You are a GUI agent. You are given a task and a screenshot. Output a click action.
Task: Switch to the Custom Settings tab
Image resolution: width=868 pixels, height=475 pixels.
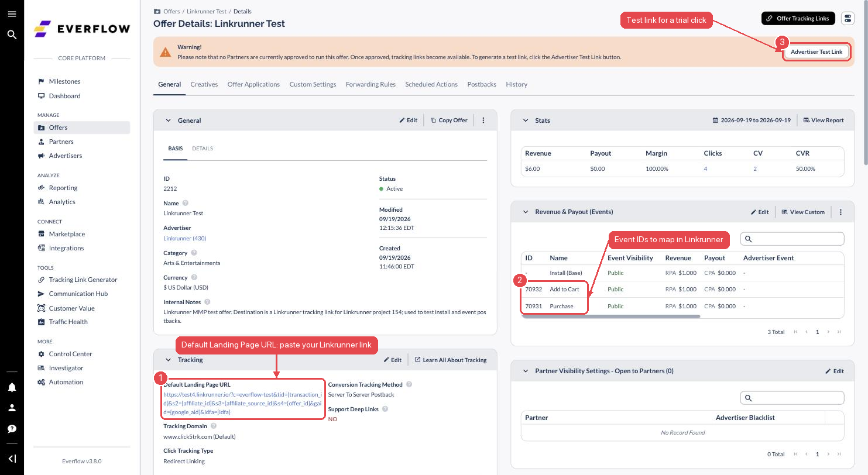[x=313, y=84]
